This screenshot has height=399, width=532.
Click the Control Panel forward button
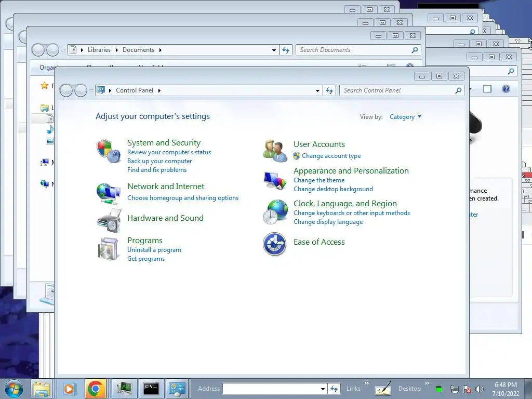(81, 90)
